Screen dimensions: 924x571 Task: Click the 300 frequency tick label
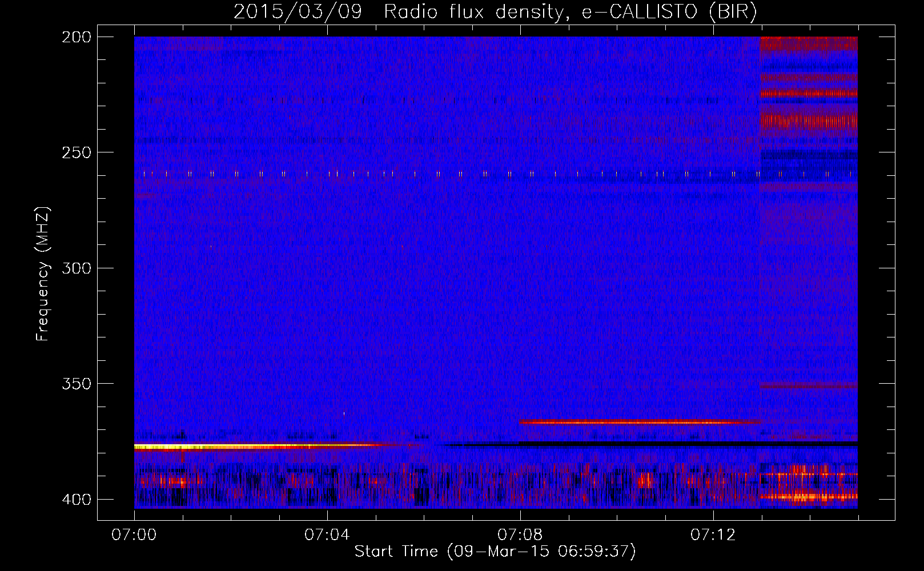[76, 268]
